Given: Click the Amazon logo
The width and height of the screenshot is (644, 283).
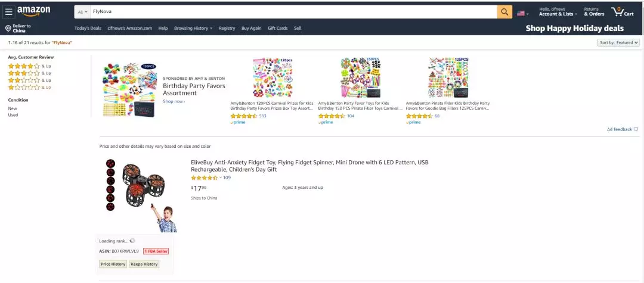Looking at the screenshot, I should (33, 11).
